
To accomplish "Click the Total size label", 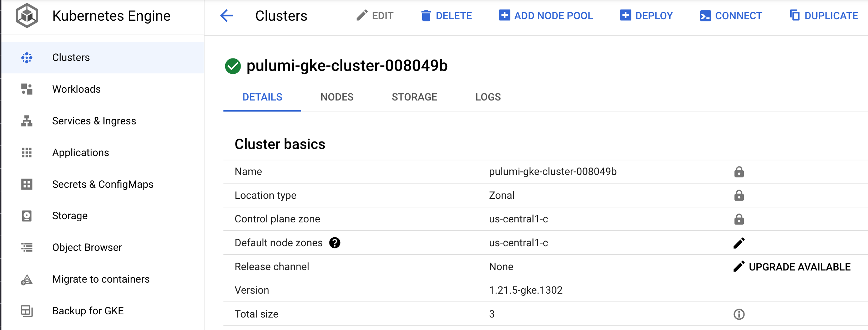I will coord(256,314).
